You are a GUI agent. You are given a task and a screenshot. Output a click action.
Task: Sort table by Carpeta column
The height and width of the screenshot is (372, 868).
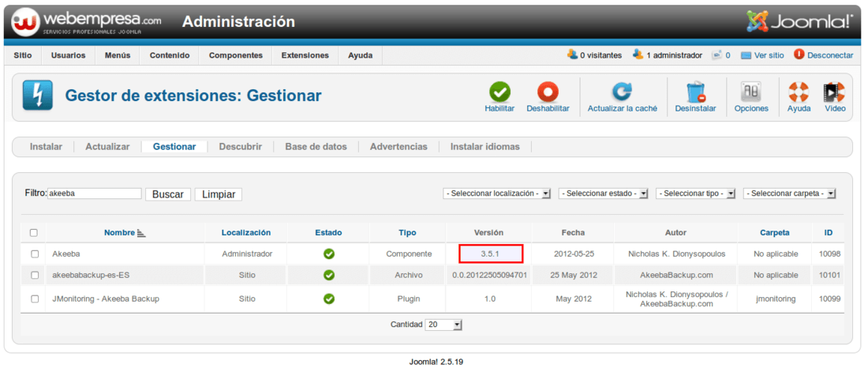(775, 233)
